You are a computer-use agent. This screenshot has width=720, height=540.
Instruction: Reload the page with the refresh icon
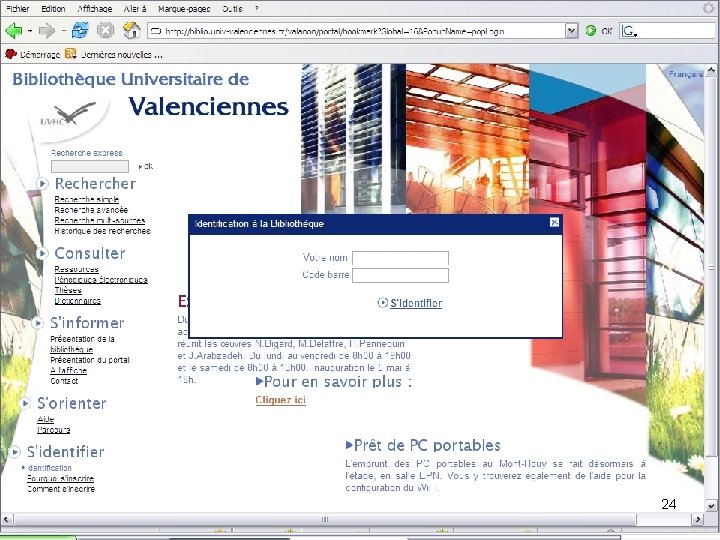click(80, 30)
